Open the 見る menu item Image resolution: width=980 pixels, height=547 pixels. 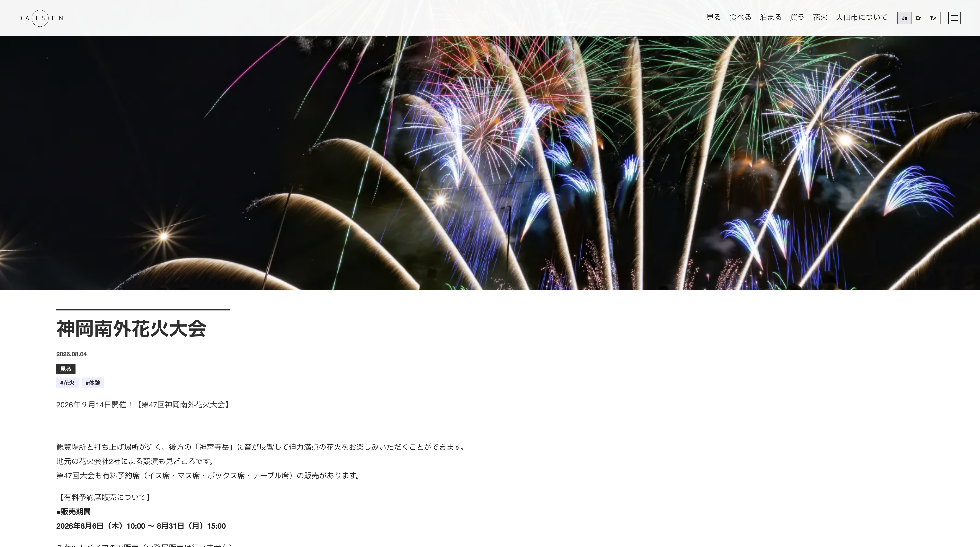[713, 17]
